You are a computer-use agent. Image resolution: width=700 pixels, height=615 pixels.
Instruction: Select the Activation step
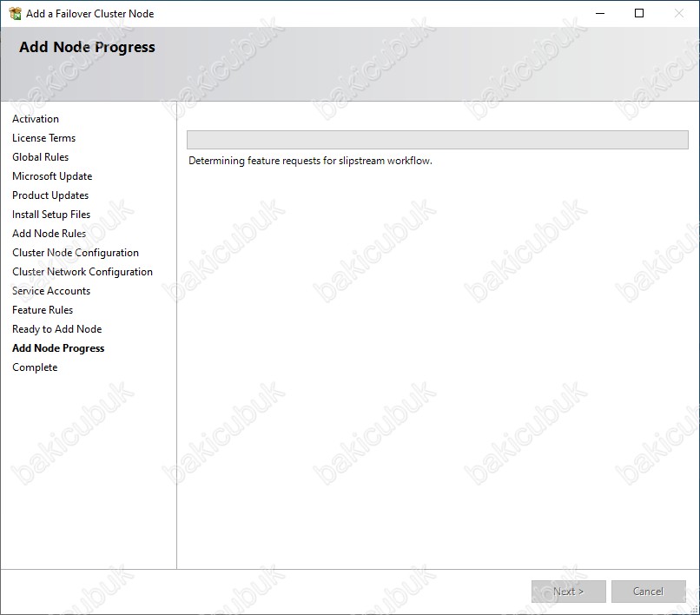36,119
